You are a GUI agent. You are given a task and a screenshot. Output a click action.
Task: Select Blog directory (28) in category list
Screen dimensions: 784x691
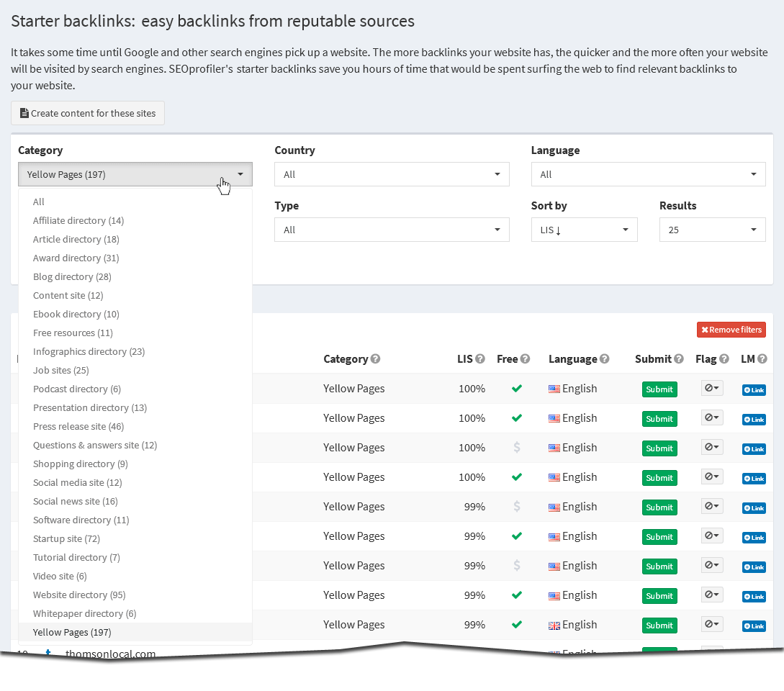tap(72, 277)
